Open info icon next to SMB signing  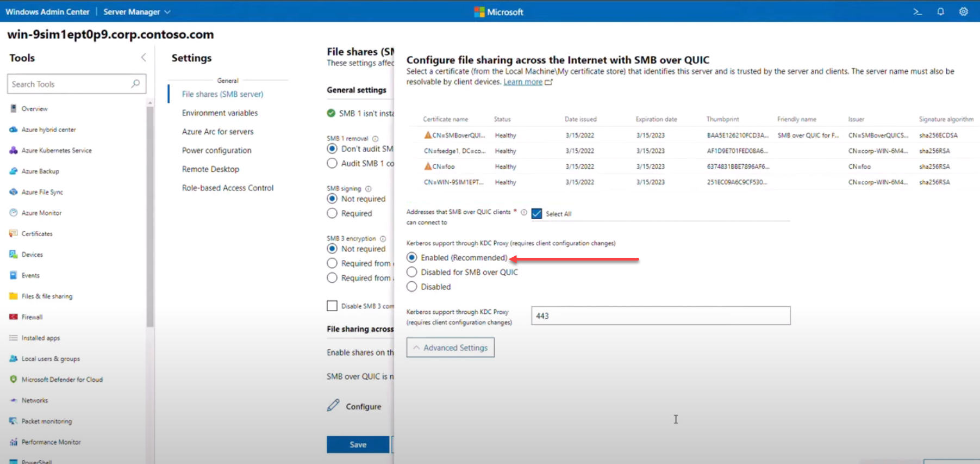pos(369,189)
